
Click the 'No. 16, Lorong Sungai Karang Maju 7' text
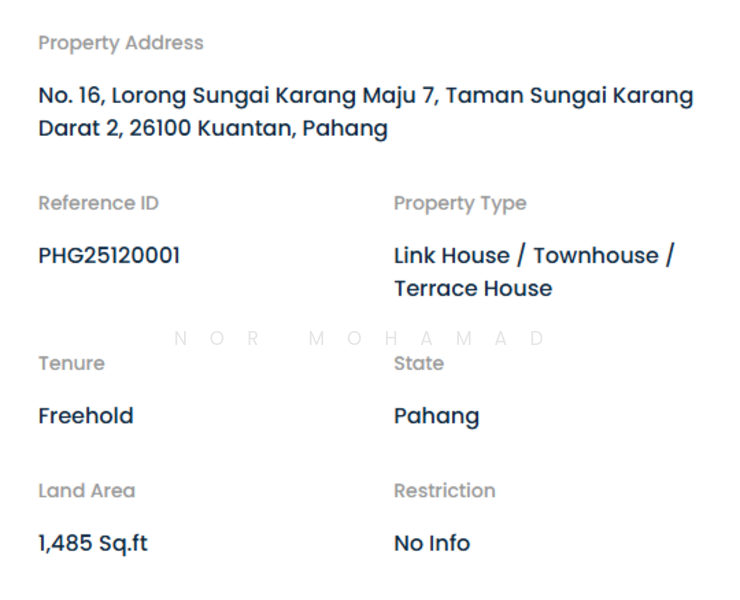(x=238, y=96)
